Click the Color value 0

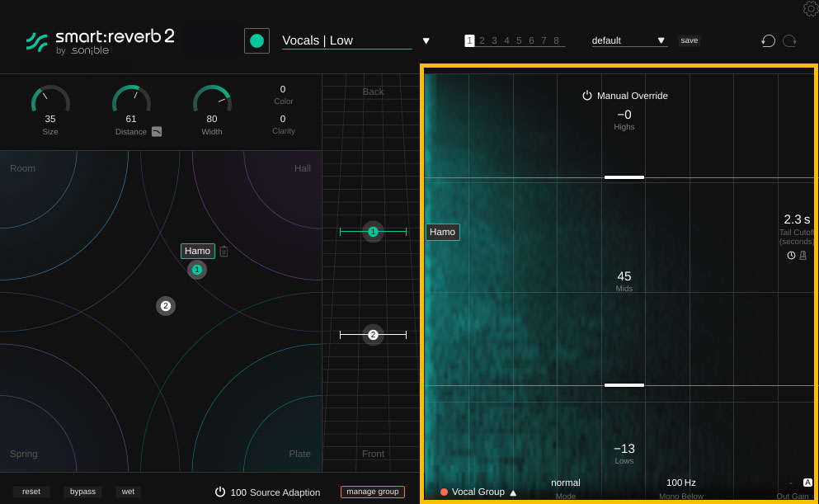283,89
